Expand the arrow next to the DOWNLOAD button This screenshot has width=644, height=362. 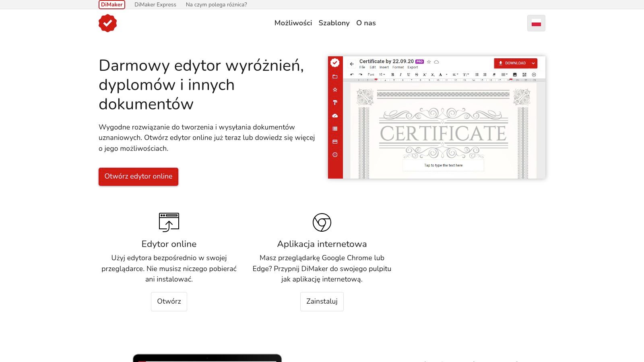click(x=533, y=63)
